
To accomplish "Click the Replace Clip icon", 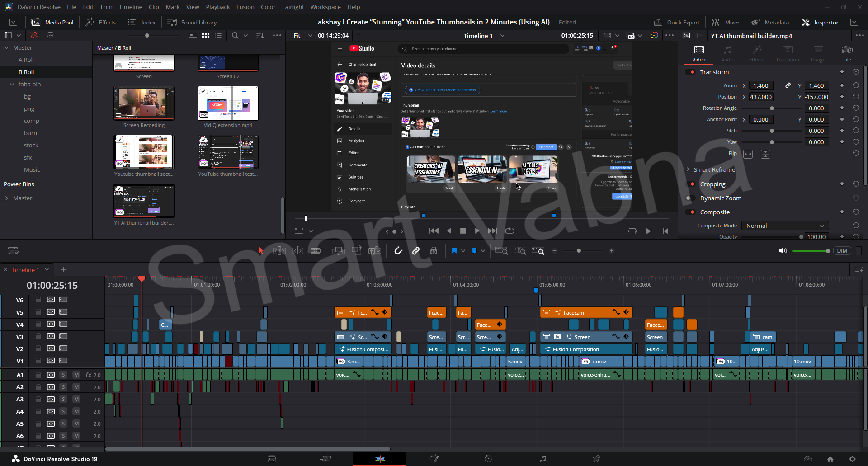I will tap(375, 251).
